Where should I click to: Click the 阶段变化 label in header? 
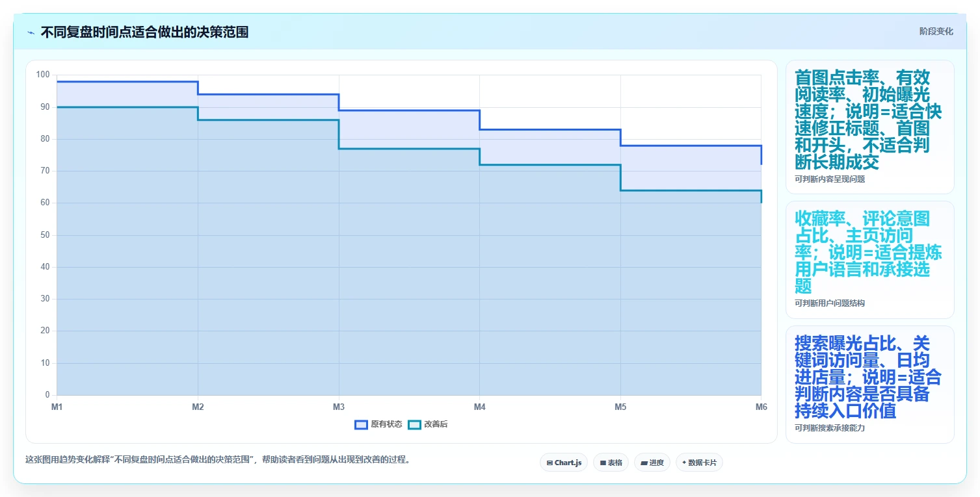pyautogui.click(x=936, y=32)
